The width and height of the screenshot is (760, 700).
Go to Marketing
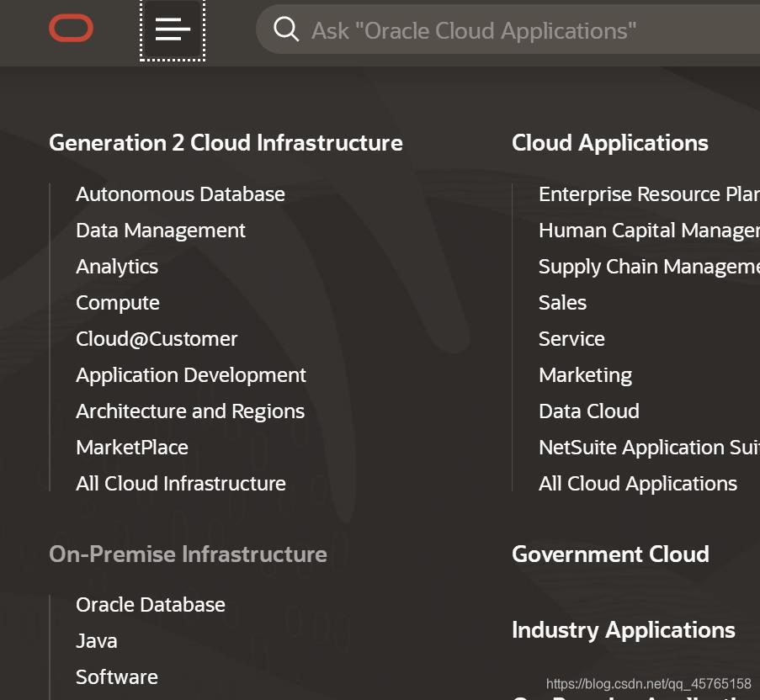click(x=585, y=375)
